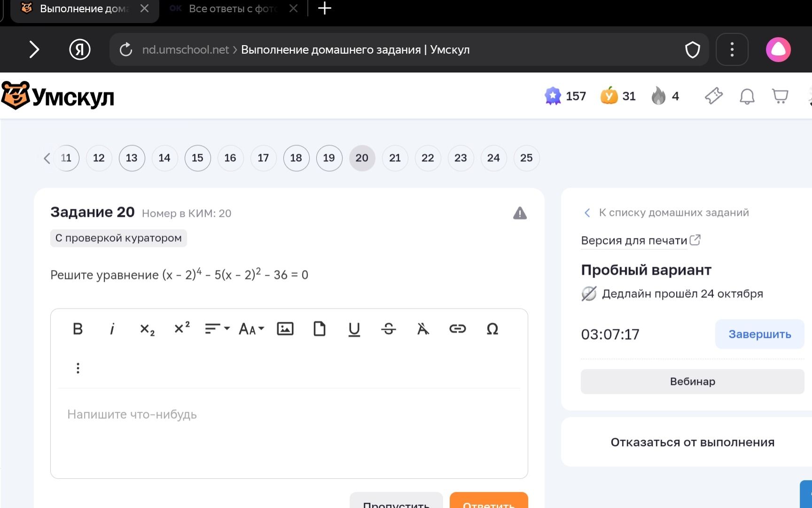Go to task 14
The width and height of the screenshot is (812, 508).
click(x=164, y=158)
